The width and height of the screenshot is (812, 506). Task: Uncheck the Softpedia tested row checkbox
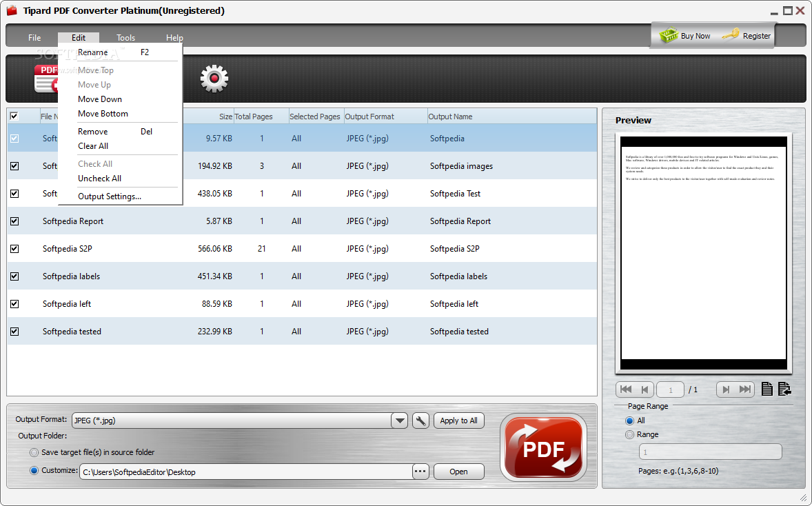point(14,332)
